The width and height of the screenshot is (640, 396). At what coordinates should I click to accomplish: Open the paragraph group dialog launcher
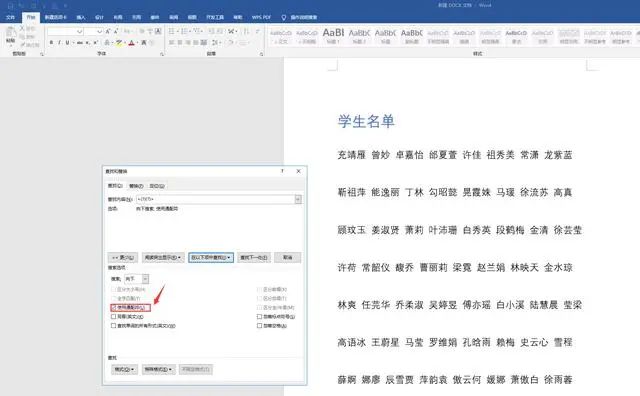[x=261, y=54]
